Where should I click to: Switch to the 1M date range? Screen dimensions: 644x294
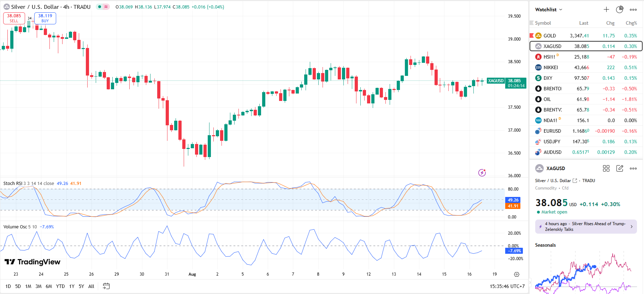(28, 286)
